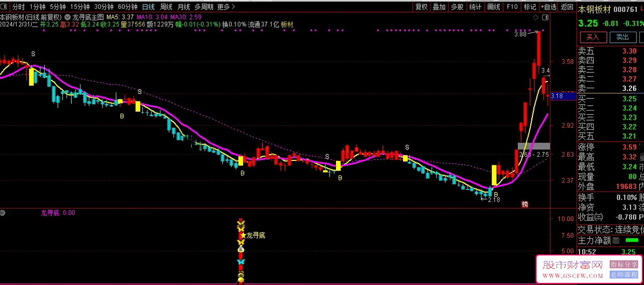Add stock via +自选 button
This screenshot has height=285, width=644.
(x=548, y=7)
